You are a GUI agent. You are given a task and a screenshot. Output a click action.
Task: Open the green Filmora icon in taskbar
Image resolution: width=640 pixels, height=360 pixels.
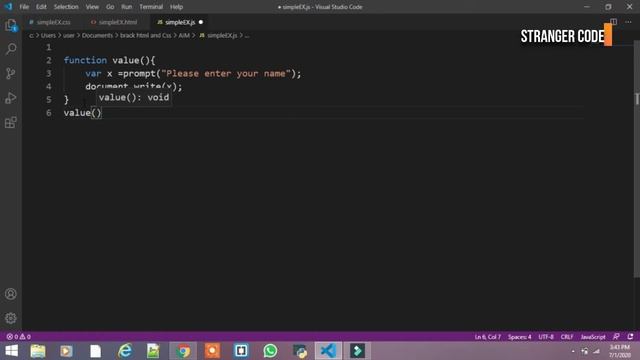click(x=358, y=351)
